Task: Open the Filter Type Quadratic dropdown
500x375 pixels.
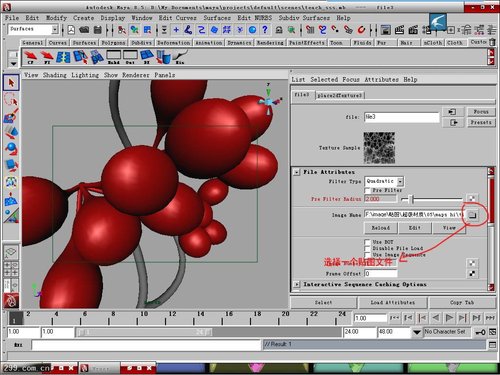Action: [x=384, y=181]
